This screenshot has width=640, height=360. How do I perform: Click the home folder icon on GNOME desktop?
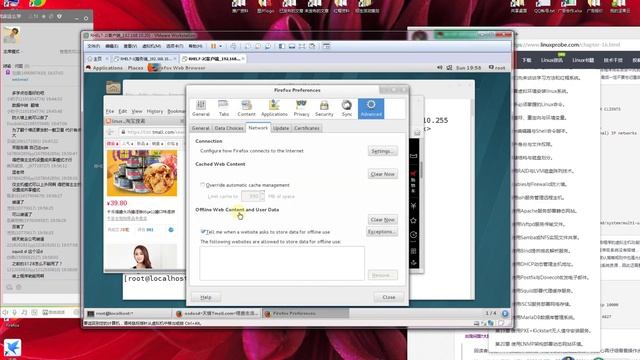click(x=113, y=87)
